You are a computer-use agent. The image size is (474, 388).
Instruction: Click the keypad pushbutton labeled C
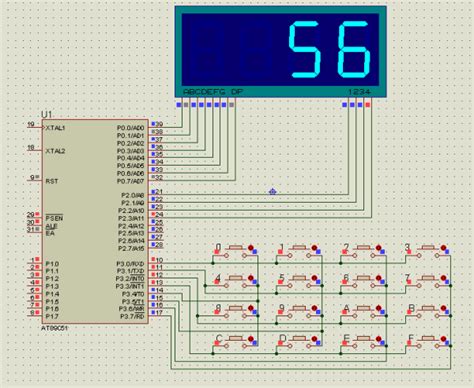tap(235, 338)
